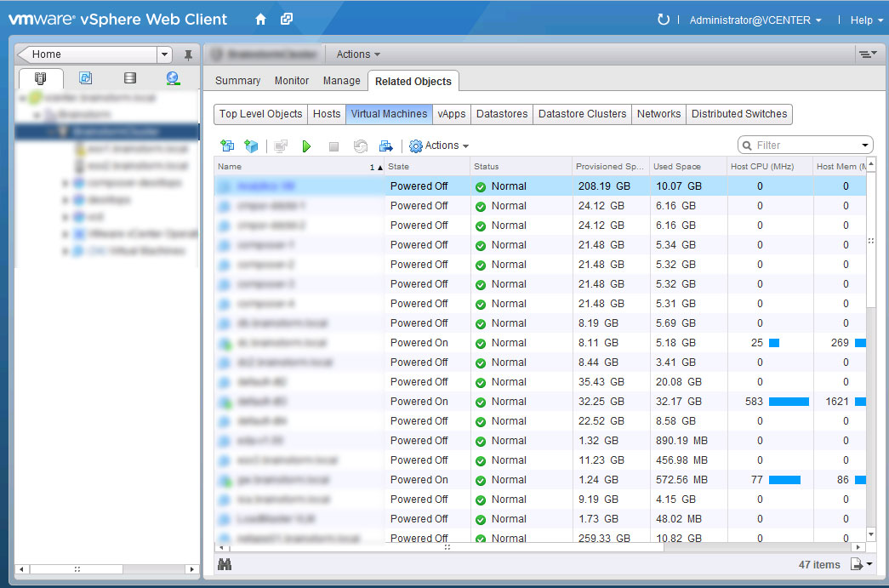Switch to VMs and Templates inventory view

[86, 77]
